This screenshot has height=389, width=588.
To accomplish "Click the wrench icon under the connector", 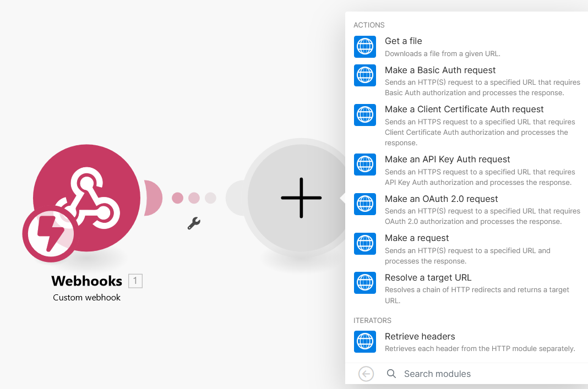I will click(194, 223).
